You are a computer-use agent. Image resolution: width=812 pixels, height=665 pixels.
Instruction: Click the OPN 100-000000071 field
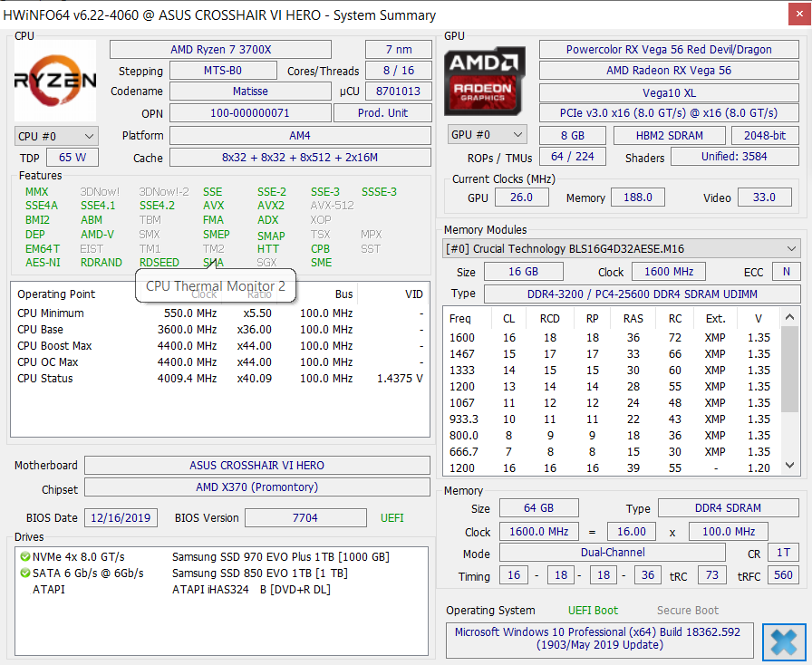tap(250, 113)
